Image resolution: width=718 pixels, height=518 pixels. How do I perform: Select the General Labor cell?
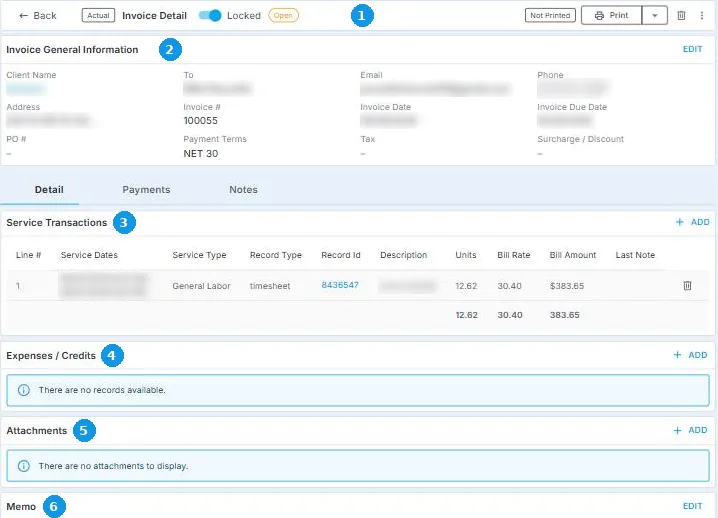pos(201,286)
